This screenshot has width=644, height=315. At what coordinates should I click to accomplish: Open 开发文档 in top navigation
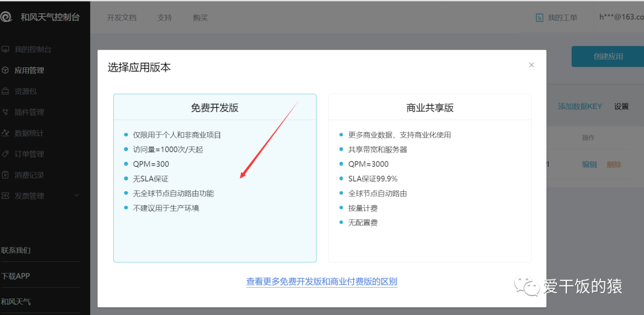click(122, 18)
